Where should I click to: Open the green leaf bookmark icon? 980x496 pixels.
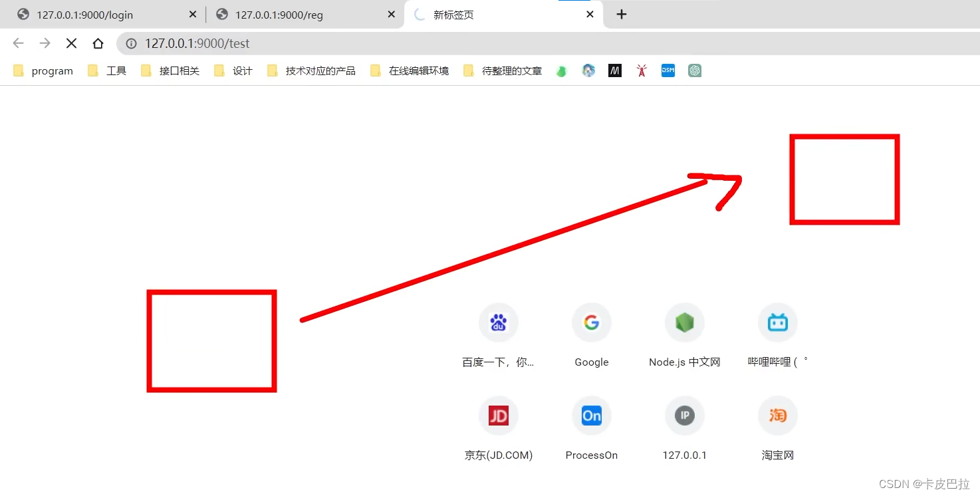(x=562, y=70)
